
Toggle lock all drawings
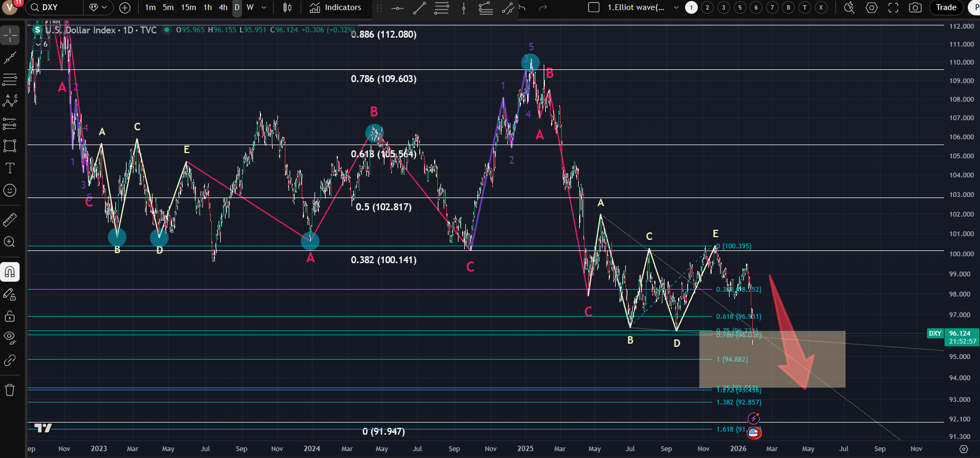[x=10, y=316]
